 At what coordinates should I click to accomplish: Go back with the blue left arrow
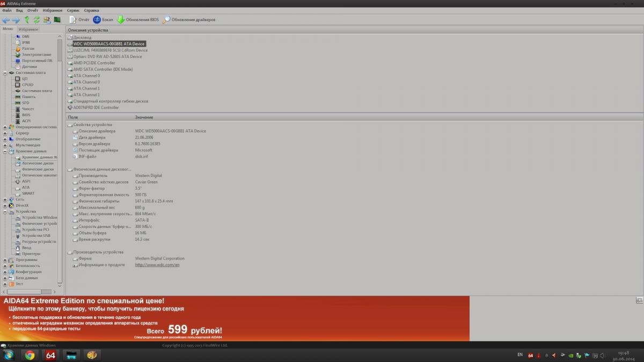pyautogui.click(x=6, y=20)
